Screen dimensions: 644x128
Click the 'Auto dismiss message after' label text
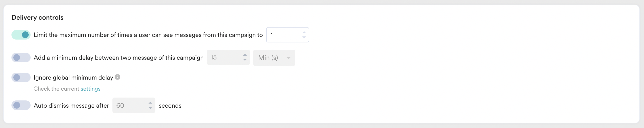coord(71,106)
